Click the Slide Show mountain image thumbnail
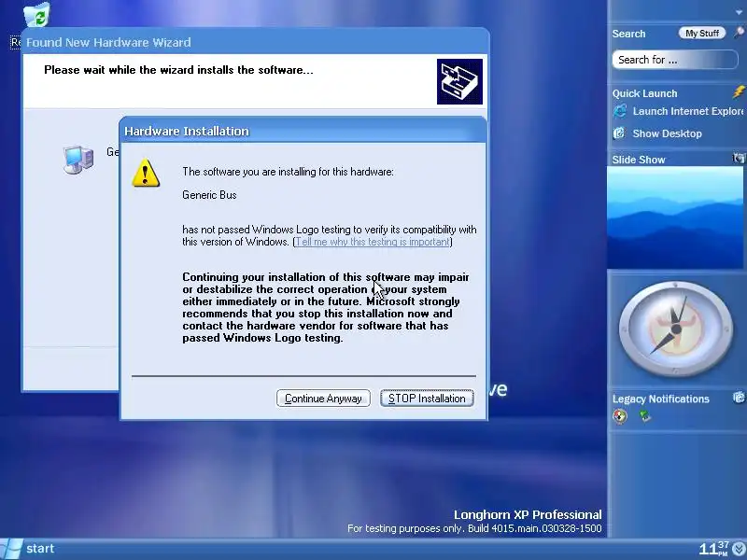This screenshot has height=560, width=747. pyautogui.click(x=675, y=217)
